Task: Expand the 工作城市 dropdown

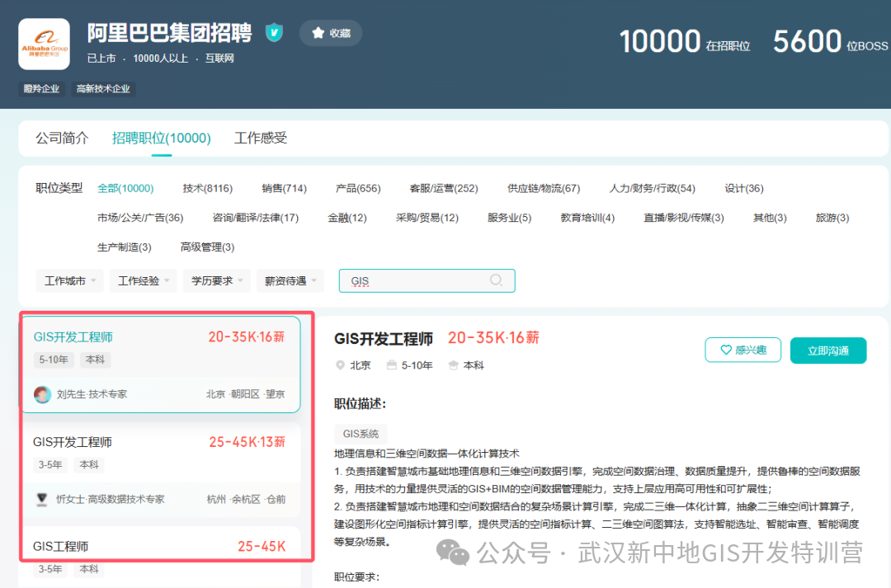Action: [x=70, y=280]
